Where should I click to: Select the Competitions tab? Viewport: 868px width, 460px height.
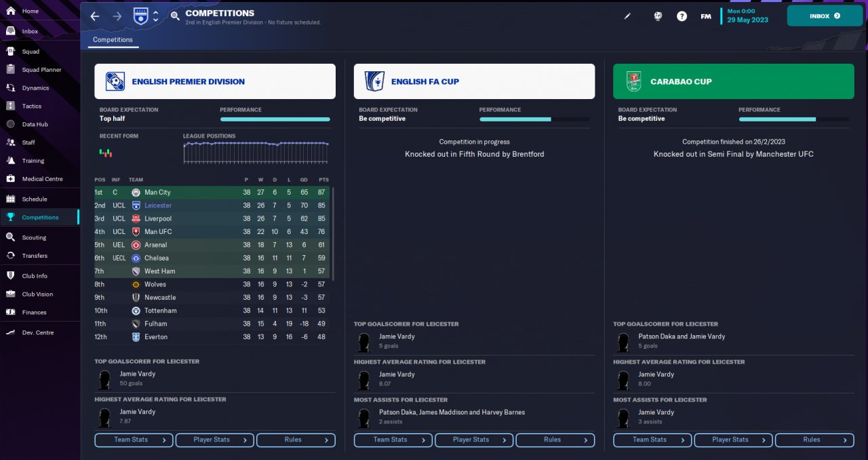tap(113, 39)
